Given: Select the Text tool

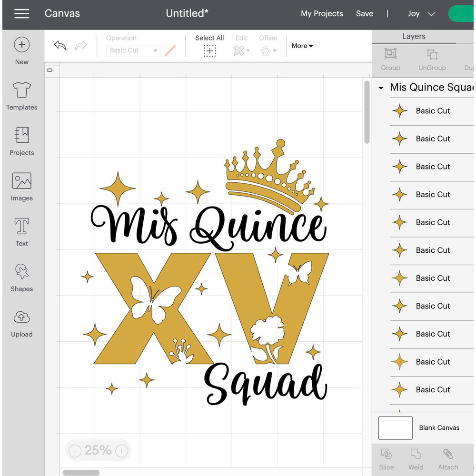Looking at the screenshot, I should (21, 232).
